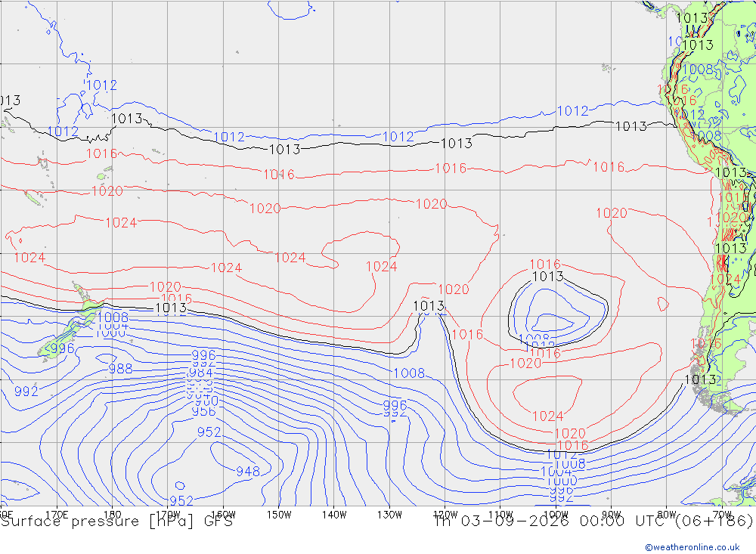Viewport: 756px width, 554px height.
Task: Click the 'Th 03-09-2026 00:00 UTC (06+186)' timestamp
Action: pos(593,522)
